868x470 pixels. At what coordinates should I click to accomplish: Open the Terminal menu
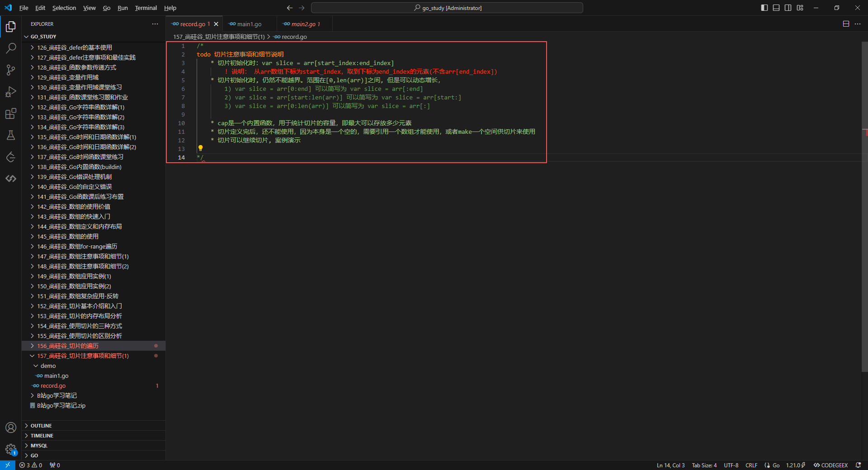146,8
